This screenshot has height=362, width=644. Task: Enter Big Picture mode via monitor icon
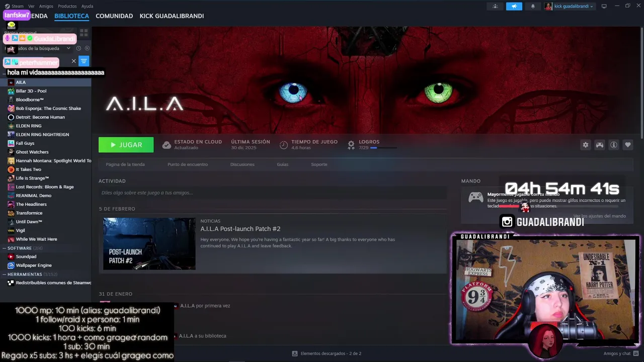(604, 6)
